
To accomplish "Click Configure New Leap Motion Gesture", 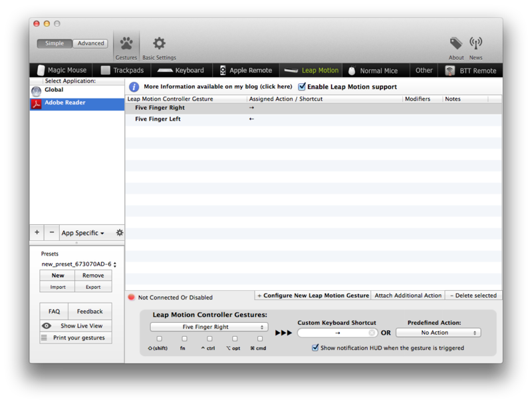I will tap(313, 296).
